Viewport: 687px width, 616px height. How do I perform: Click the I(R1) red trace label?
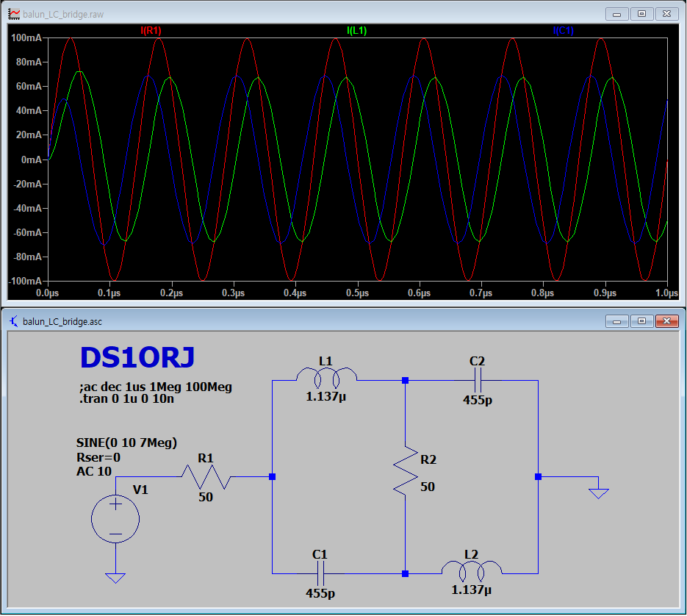click(151, 31)
